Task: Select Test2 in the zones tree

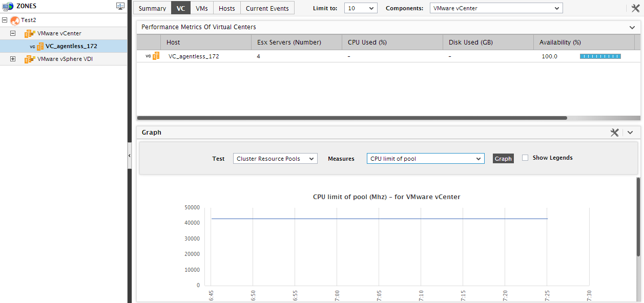Action: point(29,20)
